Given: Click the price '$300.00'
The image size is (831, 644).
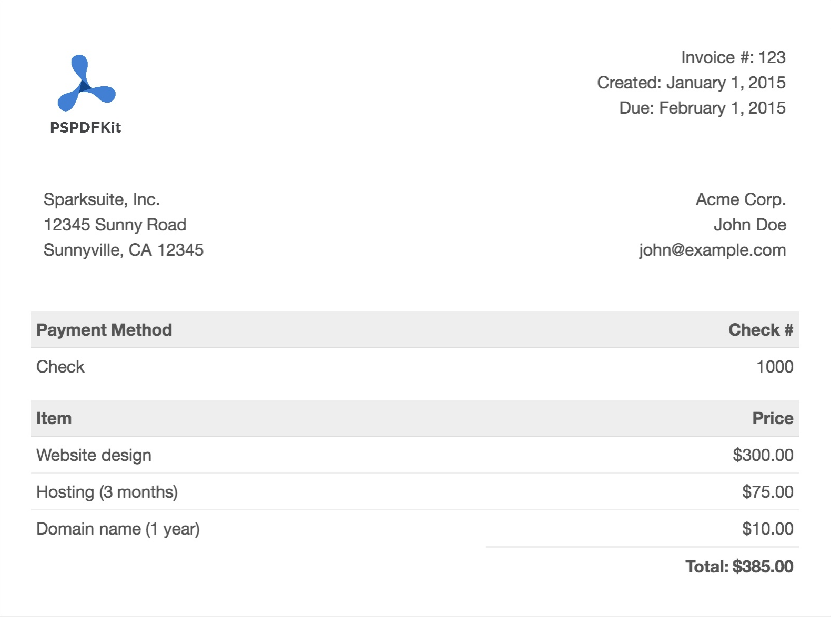Looking at the screenshot, I should 763,455.
